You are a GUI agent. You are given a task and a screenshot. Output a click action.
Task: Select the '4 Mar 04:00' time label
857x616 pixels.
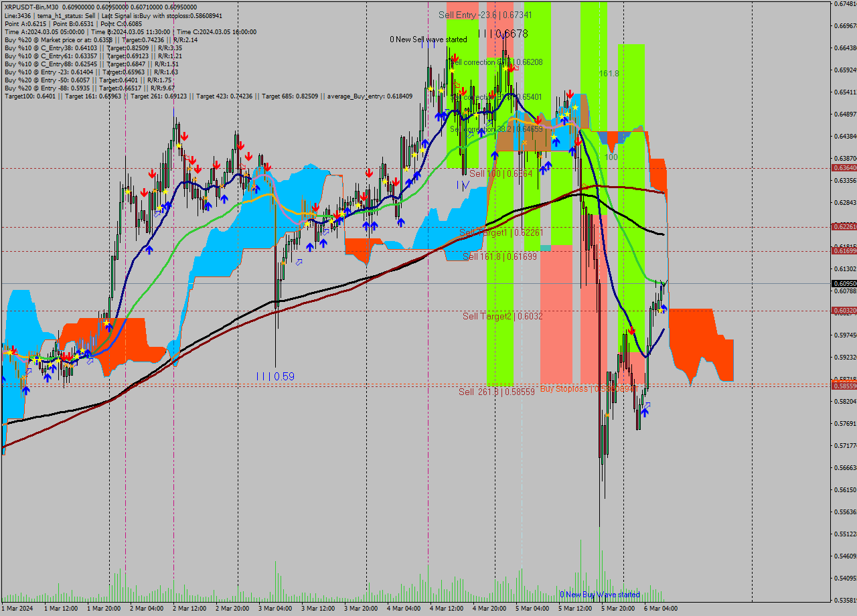[404, 609]
